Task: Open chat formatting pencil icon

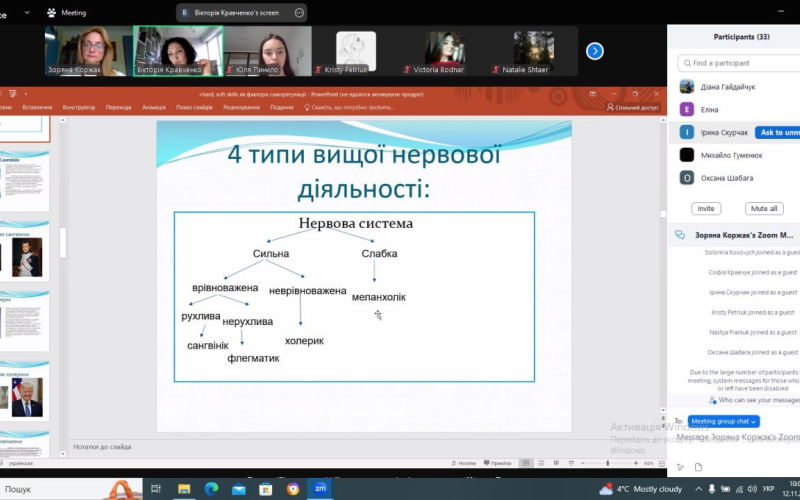Action: 680,467
